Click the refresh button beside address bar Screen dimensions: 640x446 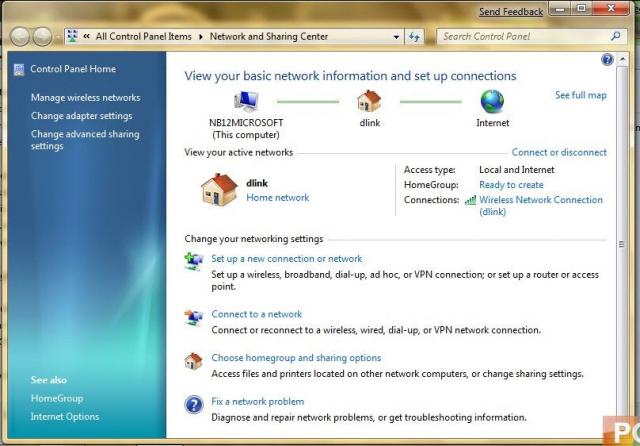414,37
